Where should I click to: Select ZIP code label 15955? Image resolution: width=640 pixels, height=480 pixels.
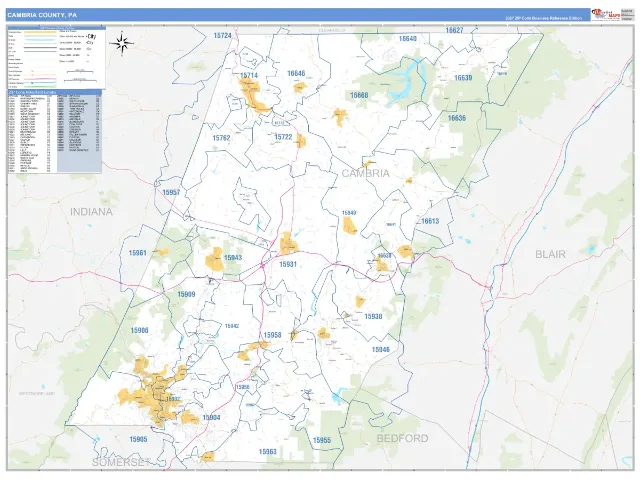click(x=322, y=440)
